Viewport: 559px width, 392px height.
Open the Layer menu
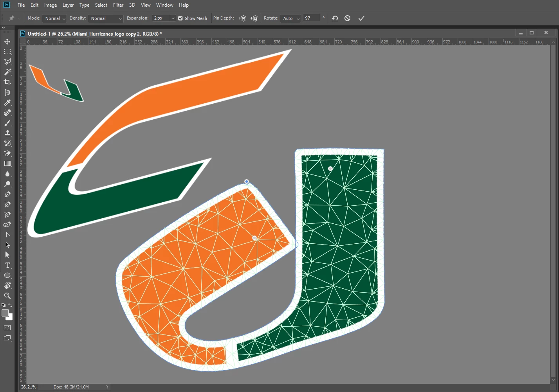(68, 5)
